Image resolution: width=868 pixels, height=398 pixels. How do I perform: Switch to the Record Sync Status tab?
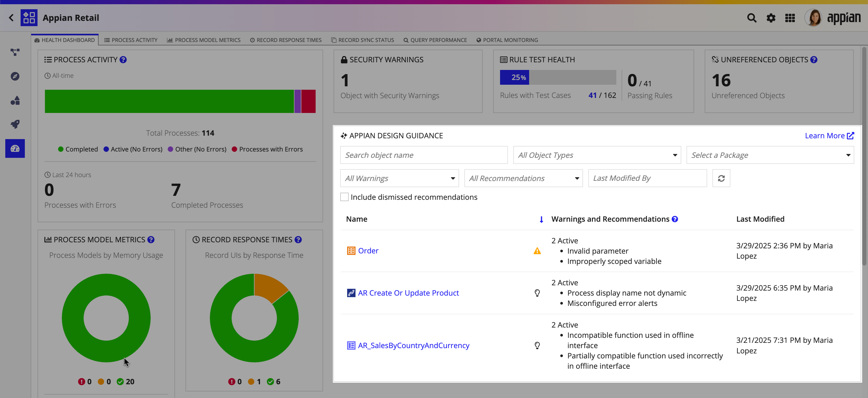363,40
